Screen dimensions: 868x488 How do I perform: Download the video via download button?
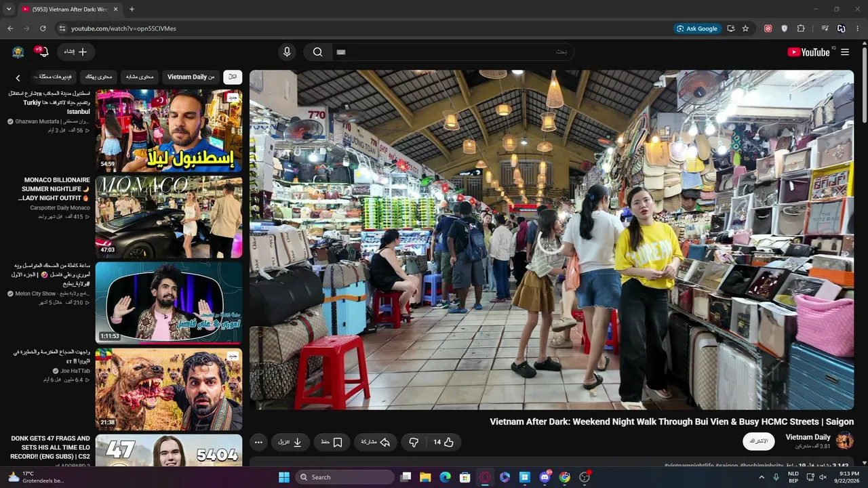[290, 442]
